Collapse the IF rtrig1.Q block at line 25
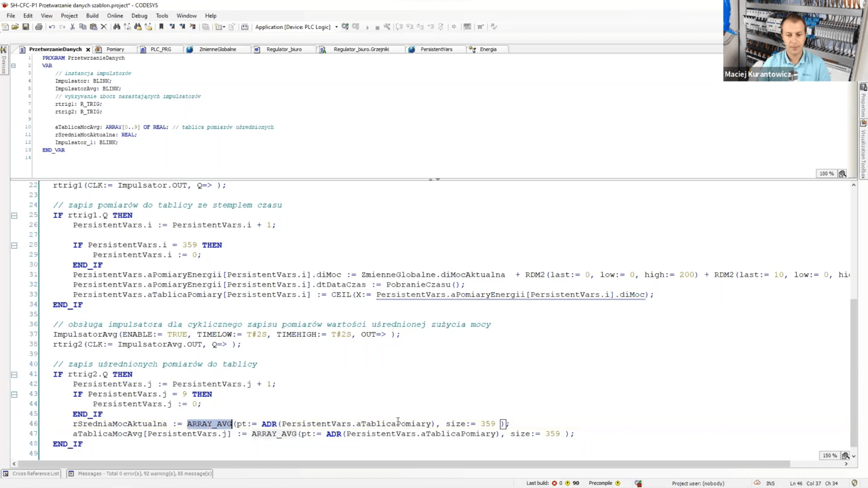This screenshot has height=488, width=868. pyautogui.click(x=14, y=216)
